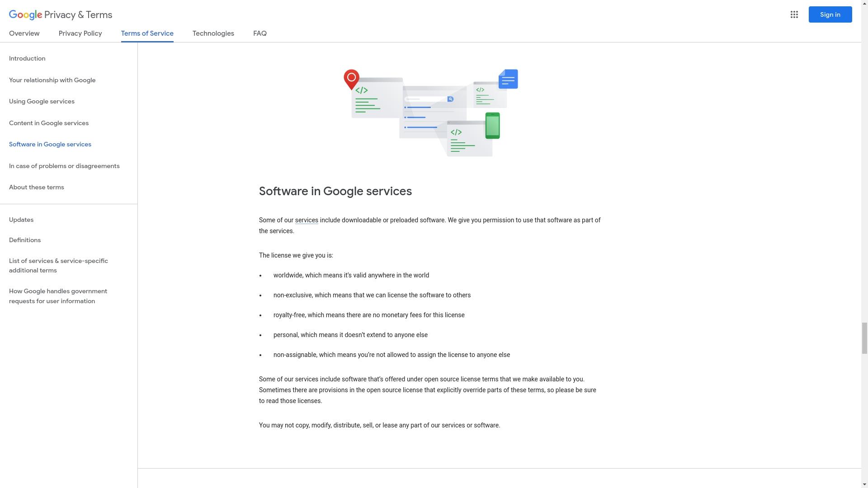Click the Privacy Policy menu item

pos(80,33)
